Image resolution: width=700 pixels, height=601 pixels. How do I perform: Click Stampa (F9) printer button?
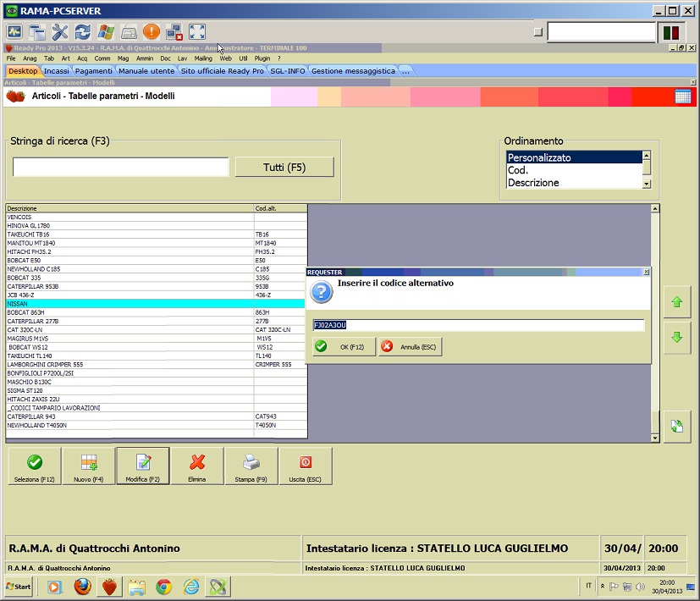click(x=251, y=466)
